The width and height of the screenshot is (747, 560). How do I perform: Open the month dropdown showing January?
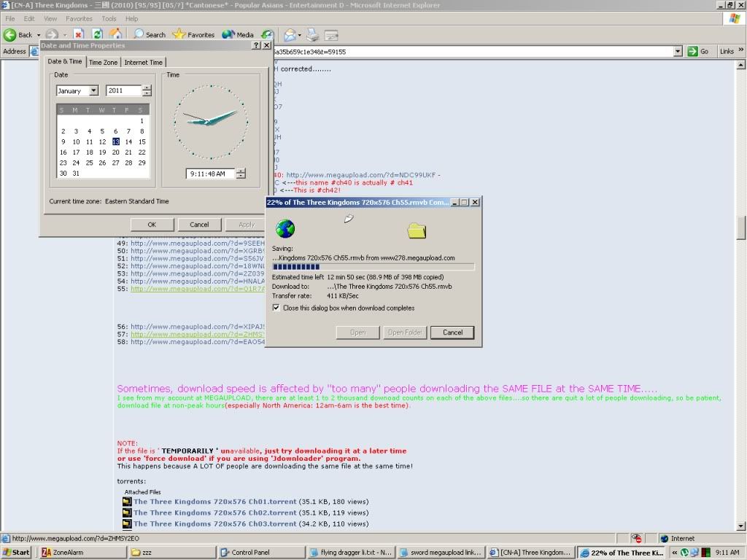[x=94, y=90]
